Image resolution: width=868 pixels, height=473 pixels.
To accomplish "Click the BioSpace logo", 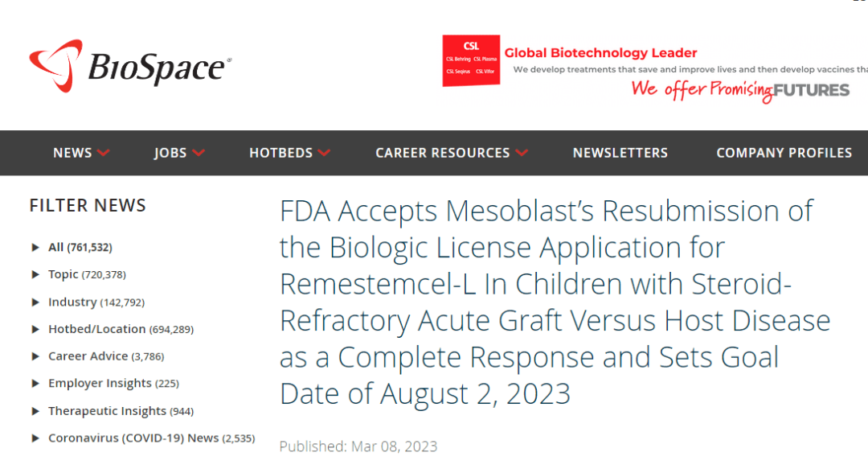I will point(130,66).
